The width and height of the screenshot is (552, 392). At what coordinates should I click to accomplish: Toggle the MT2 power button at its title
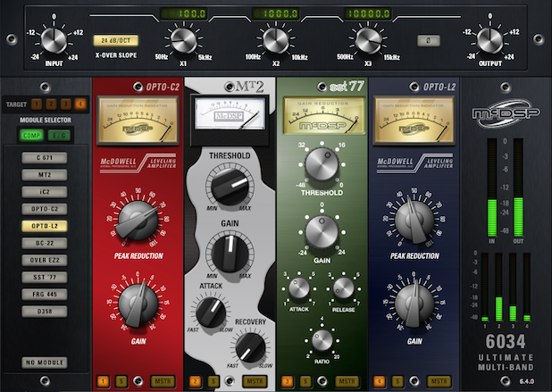coord(230,87)
